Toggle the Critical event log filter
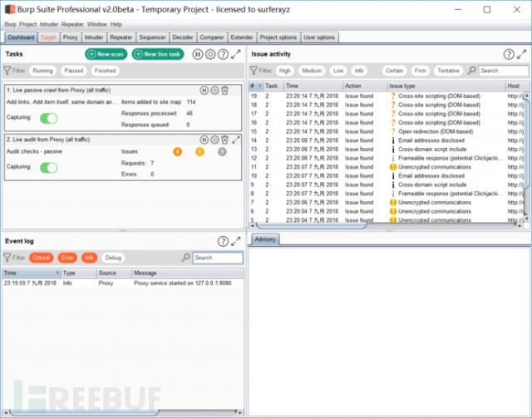Viewport: 532px width, 418px height. (42, 258)
